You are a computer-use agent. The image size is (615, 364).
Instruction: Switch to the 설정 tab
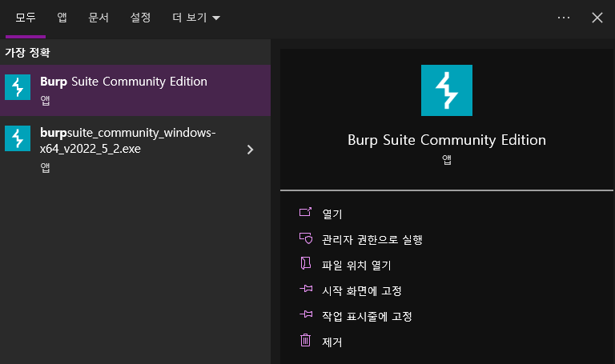point(140,18)
